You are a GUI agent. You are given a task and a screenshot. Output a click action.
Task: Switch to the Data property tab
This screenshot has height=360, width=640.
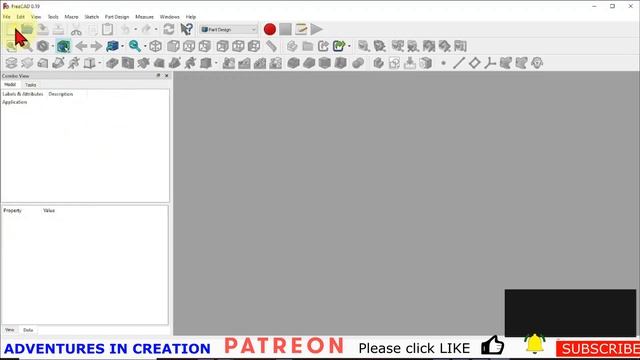click(28, 330)
